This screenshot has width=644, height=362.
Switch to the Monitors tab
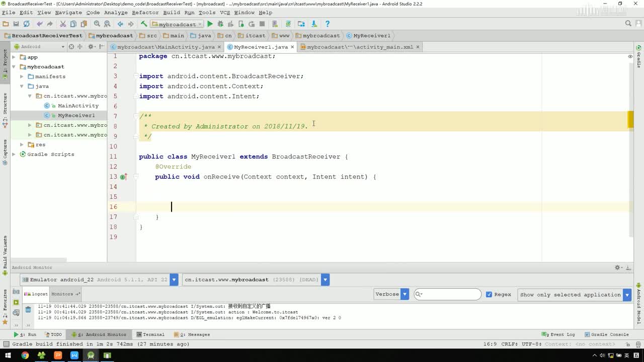tap(64, 294)
